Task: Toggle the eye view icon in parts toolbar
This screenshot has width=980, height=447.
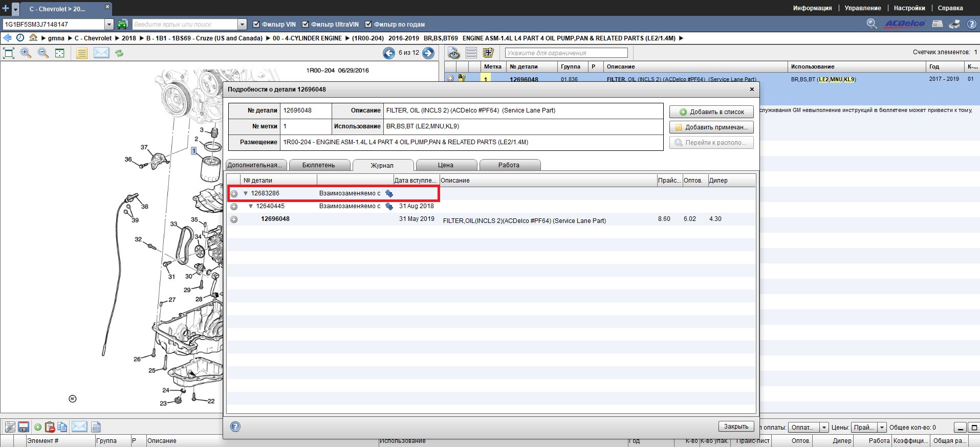Action: pyautogui.click(x=453, y=53)
